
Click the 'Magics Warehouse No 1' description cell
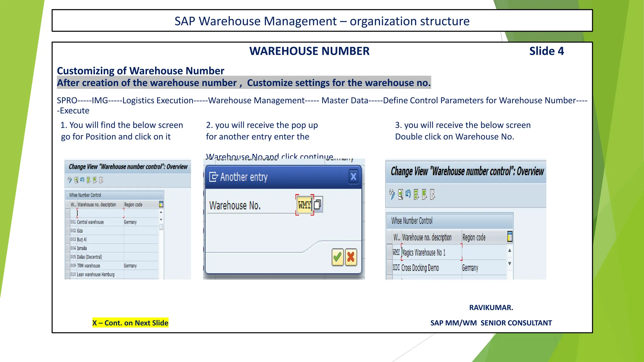[x=431, y=252]
